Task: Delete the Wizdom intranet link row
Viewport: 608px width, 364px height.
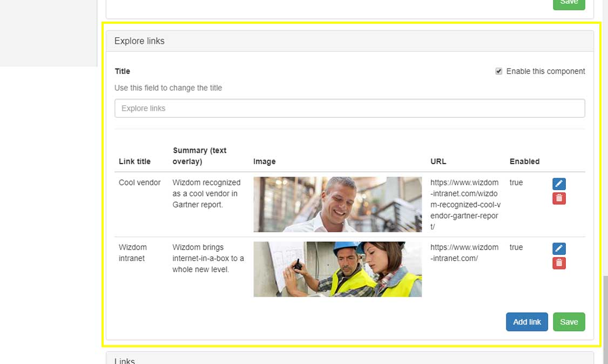Action: [559, 263]
